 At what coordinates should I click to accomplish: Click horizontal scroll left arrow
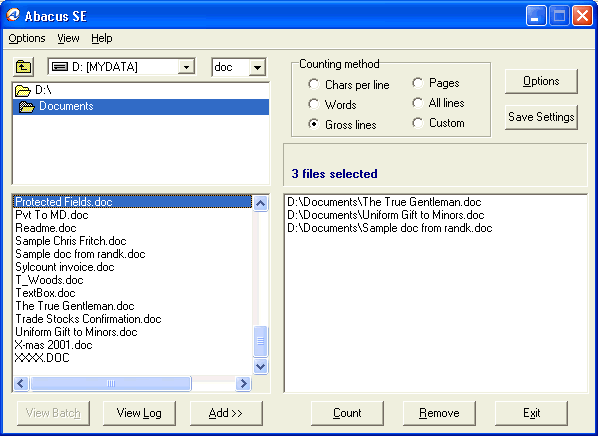[21, 383]
